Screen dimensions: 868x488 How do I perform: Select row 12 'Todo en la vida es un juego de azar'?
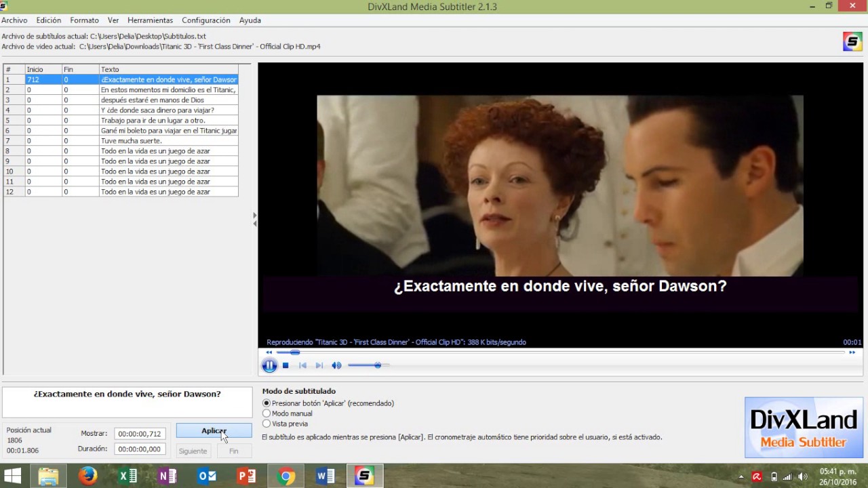pyautogui.click(x=121, y=192)
